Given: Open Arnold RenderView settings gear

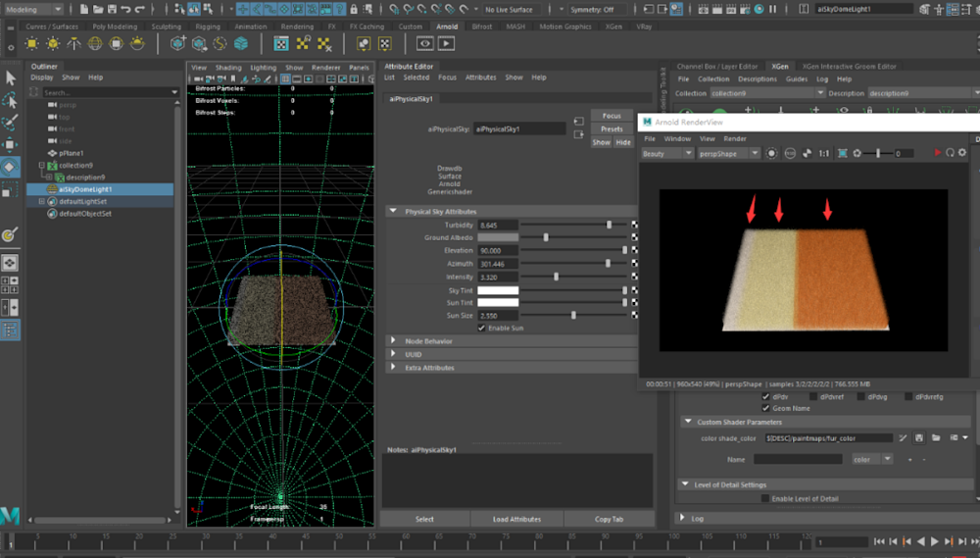Looking at the screenshot, I should coord(961,153).
